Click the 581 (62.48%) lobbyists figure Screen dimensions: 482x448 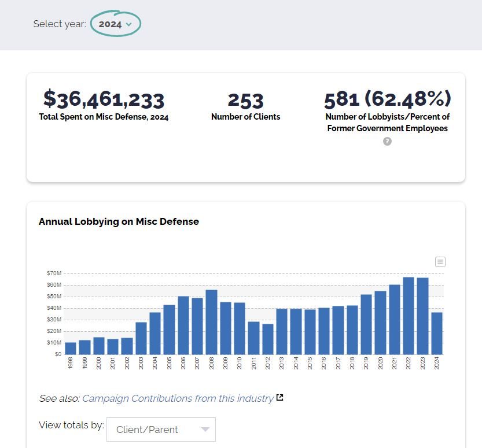coord(387,99)
